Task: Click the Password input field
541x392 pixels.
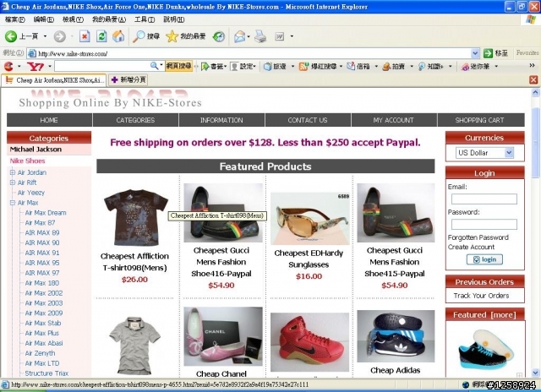Action: pyautogui.click(x=484, y=224)
